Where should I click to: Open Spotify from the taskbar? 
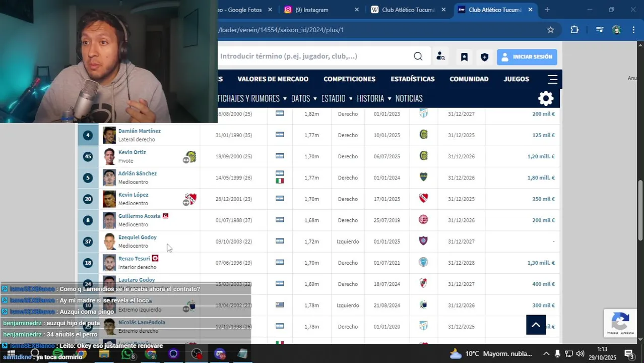(x=58, y=354)
